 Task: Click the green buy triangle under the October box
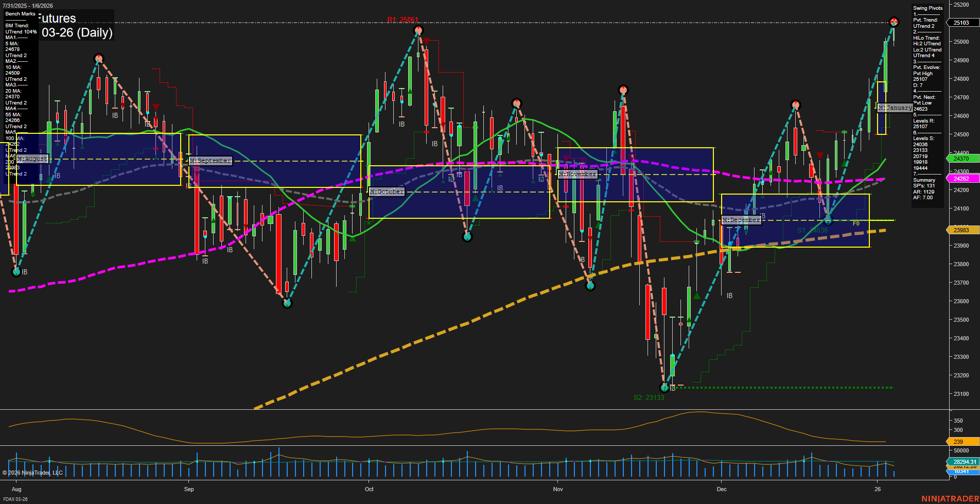pyautogui.click(x=353, y=239)
